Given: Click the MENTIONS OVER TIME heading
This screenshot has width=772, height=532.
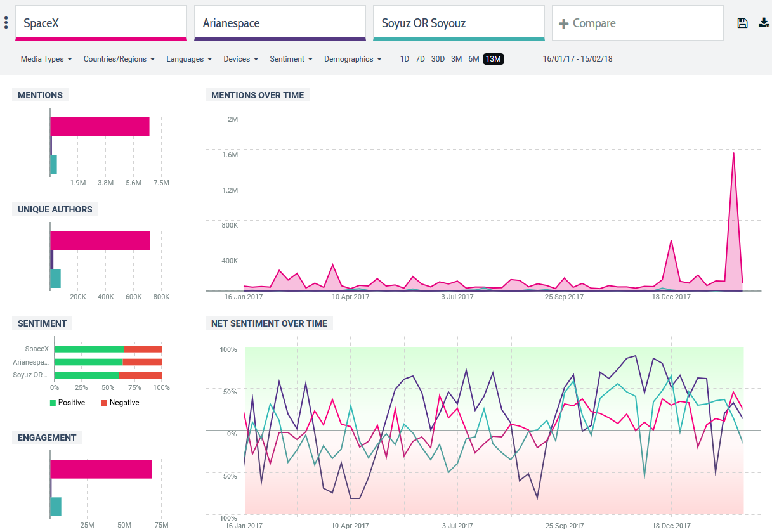Looking at the screenshot, I should (258, 95).
